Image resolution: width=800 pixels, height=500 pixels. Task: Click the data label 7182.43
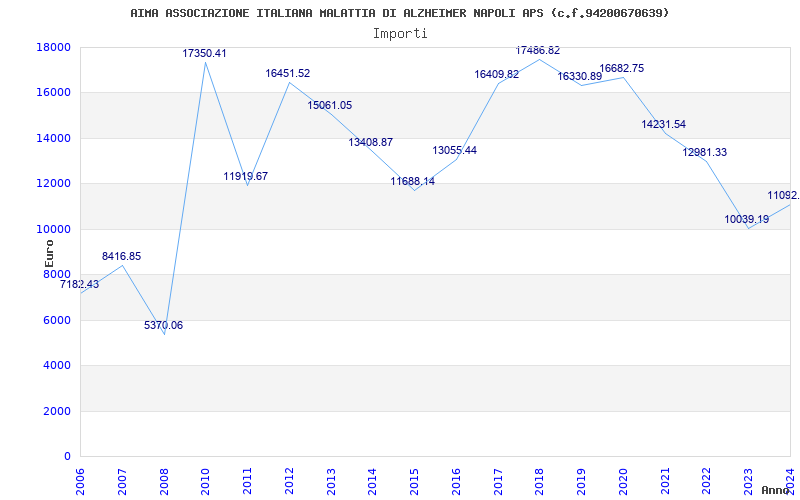click(79, 285)
